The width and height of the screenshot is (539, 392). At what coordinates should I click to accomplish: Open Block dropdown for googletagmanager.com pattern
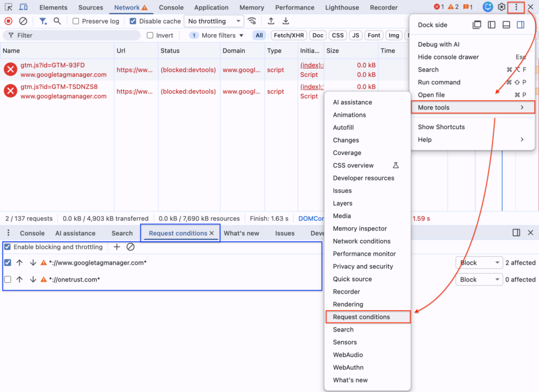pyautogui.click(x=479, y=263)
